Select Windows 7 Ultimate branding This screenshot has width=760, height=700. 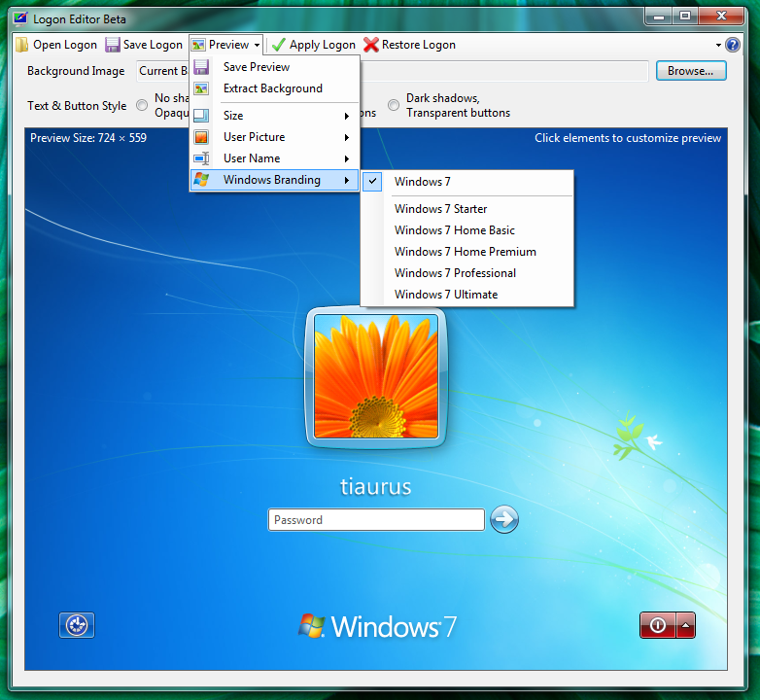pos(467,294)
